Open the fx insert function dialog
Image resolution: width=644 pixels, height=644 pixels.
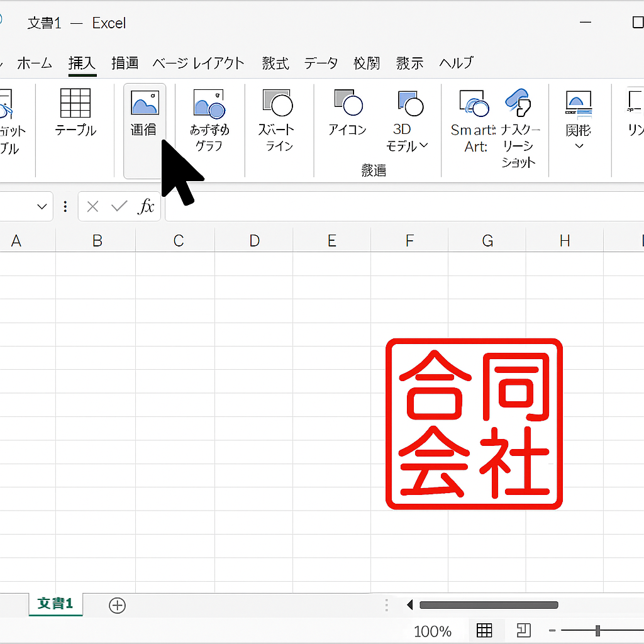click(146, 206)
